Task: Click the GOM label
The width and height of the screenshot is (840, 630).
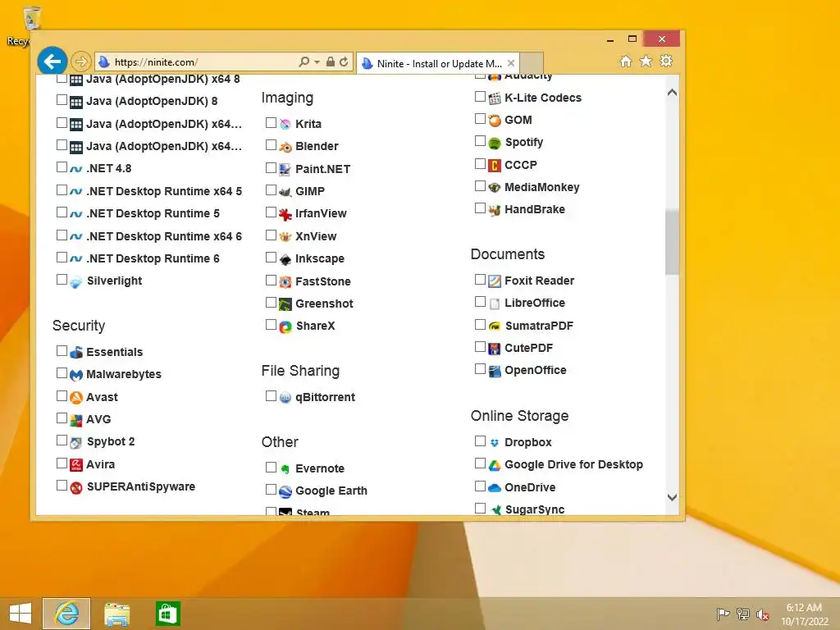Action: click(518, 120)
